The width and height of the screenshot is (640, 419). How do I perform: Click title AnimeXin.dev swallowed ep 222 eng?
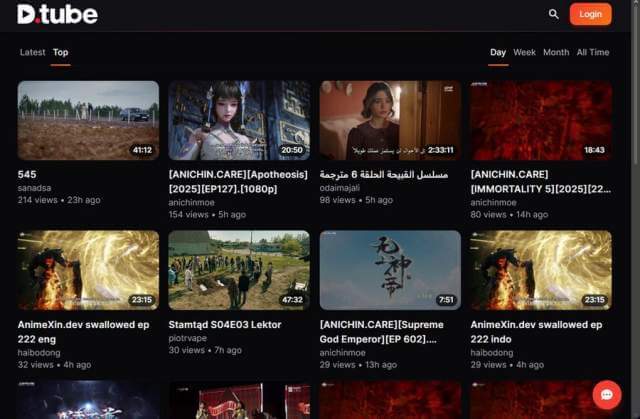tap(83, 332)
